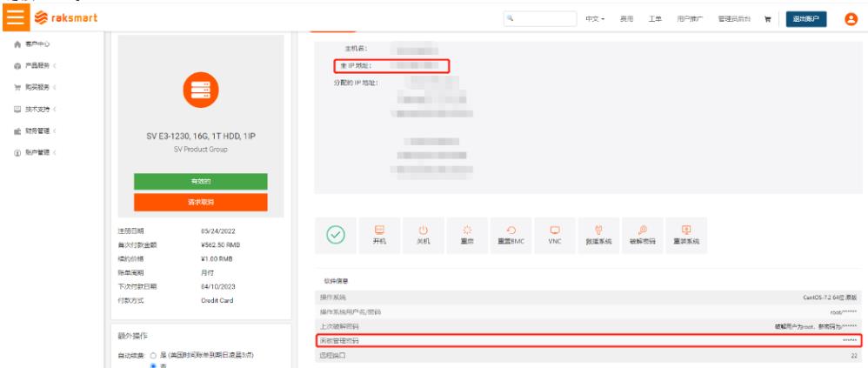Click the magnifier icon in search box

511,18
